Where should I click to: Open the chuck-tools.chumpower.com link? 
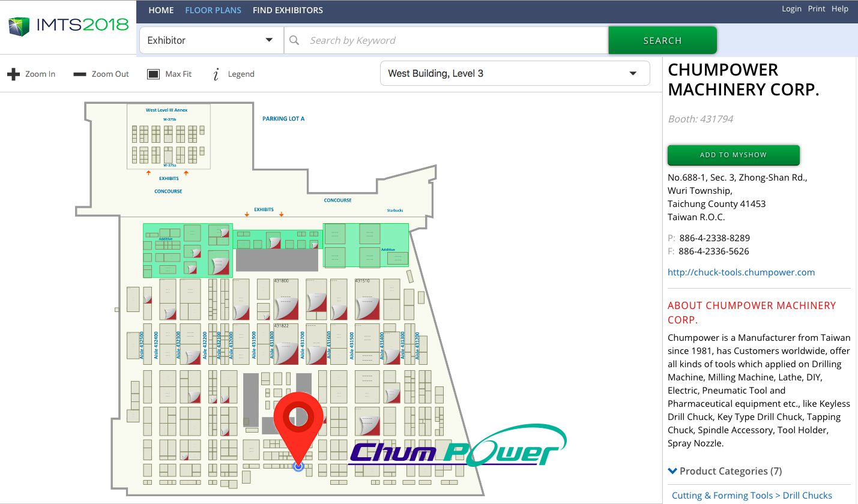[741, 272]
